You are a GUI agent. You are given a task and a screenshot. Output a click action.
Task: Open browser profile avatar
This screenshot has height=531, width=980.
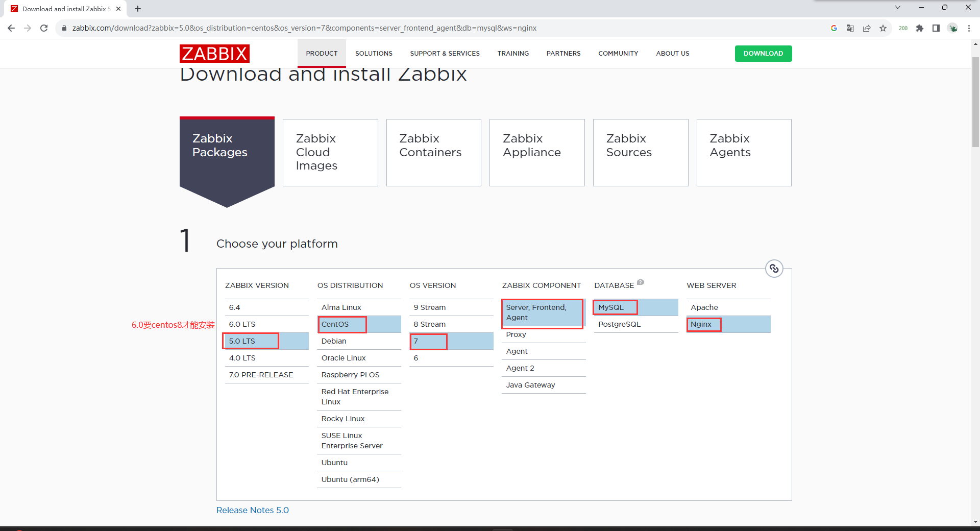(953, 28)
